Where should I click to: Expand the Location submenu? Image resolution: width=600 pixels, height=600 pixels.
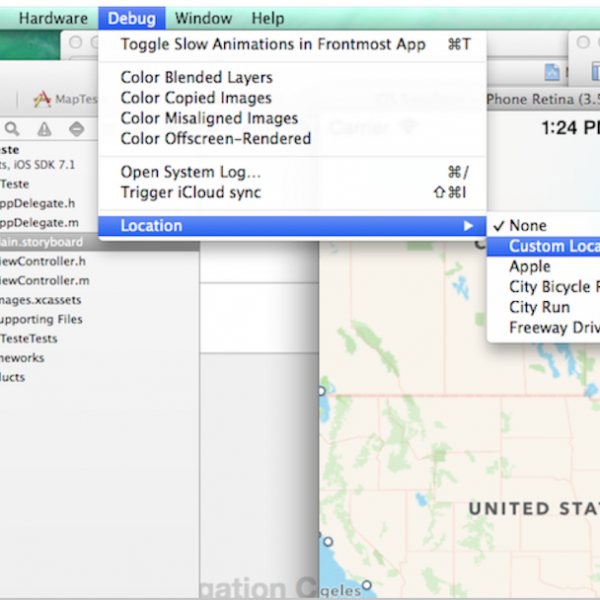click(x=292, y=226)
